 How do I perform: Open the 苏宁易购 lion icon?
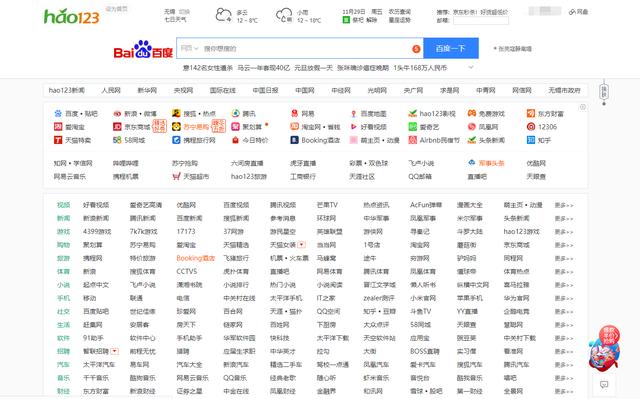click(x=176, y=127)
